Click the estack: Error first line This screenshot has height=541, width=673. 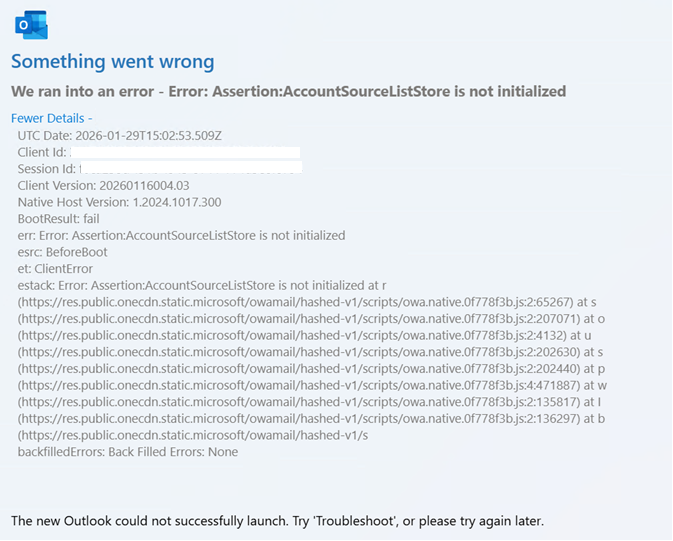(202, 286)
